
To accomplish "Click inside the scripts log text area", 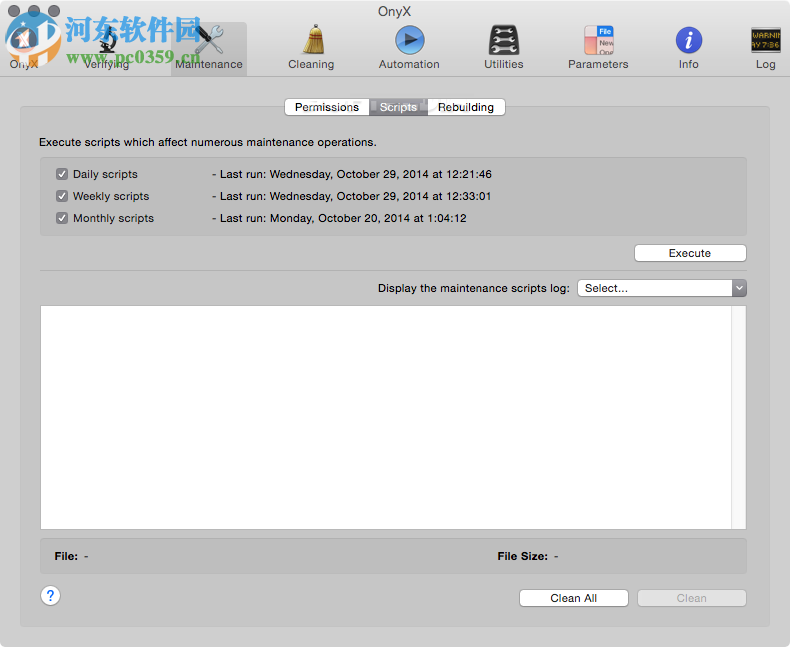I will pos(386,417).
